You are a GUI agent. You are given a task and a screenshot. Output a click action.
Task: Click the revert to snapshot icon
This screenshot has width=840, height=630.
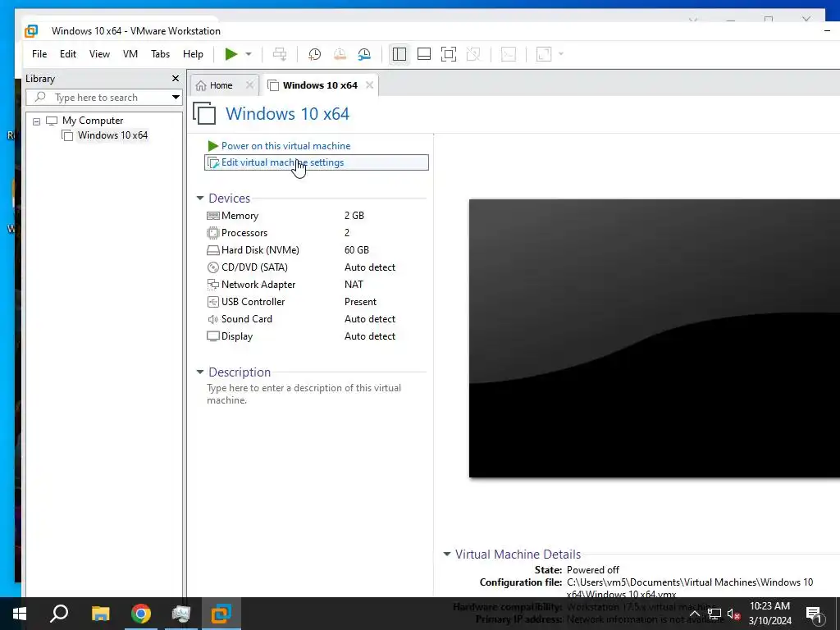point(340,54)
